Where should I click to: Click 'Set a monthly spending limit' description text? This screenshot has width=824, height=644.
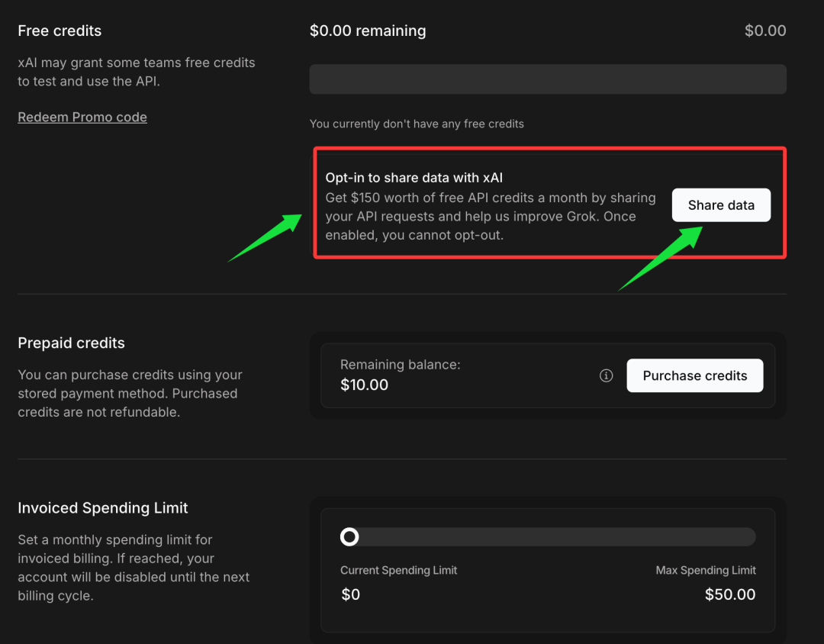(134, 568)
